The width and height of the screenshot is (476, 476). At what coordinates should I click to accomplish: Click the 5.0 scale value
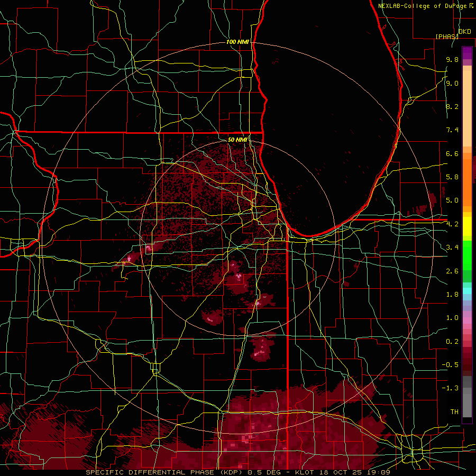(x=452, y=200)
